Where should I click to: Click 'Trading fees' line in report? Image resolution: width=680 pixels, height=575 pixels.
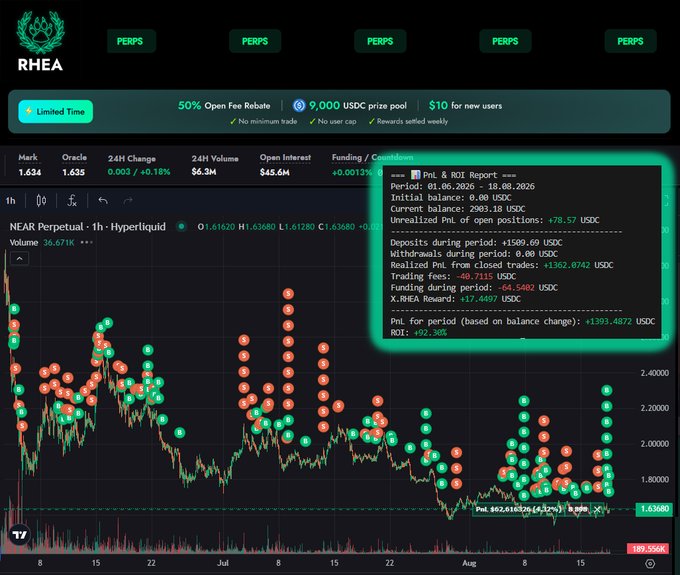click(453, 277)
